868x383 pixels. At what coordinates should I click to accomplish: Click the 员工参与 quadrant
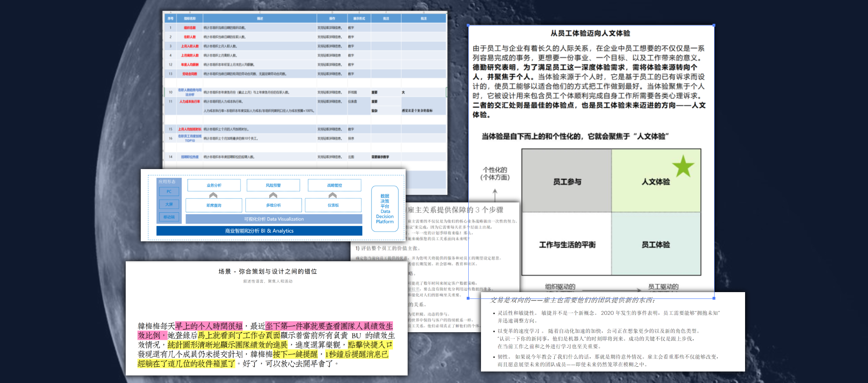point(567,181)
